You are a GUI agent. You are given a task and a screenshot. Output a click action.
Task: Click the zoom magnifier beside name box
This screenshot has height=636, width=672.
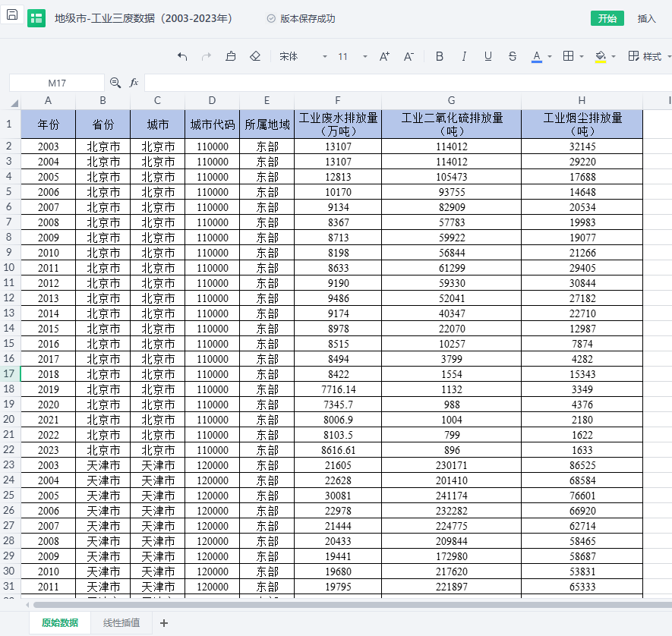pos(115,83)
